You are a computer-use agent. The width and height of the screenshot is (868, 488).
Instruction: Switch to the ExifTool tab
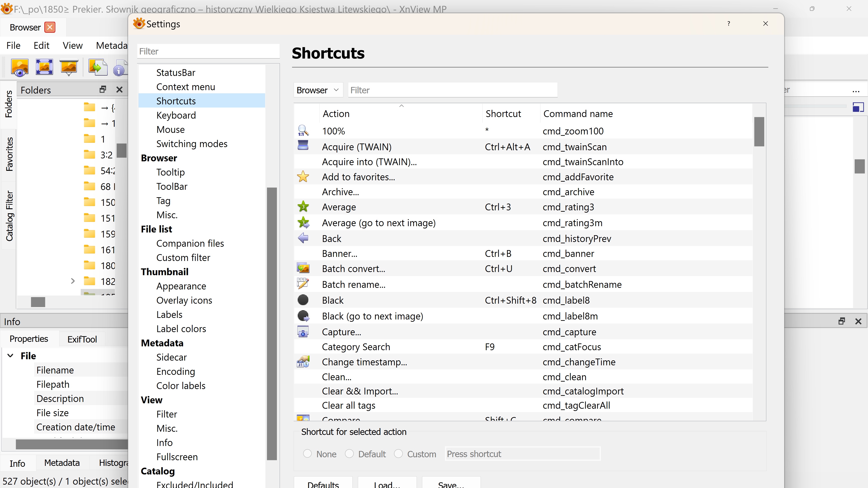pos(82,339)
